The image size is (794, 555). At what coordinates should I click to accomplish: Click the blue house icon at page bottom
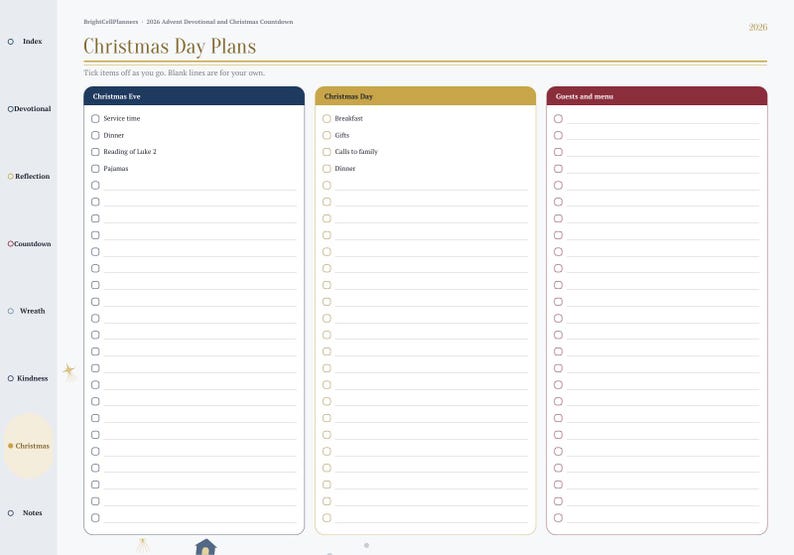tap(206, 547)
